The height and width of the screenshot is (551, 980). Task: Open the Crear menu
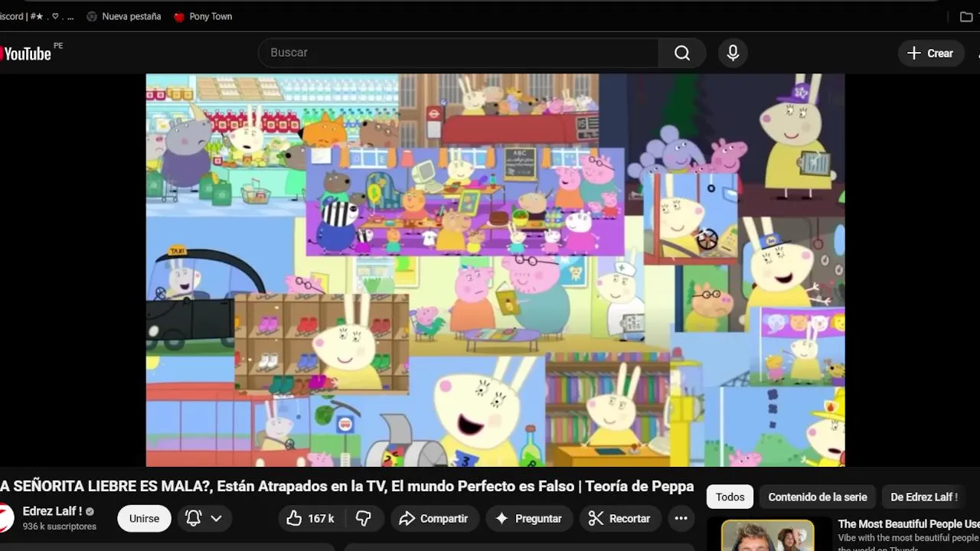930,53
